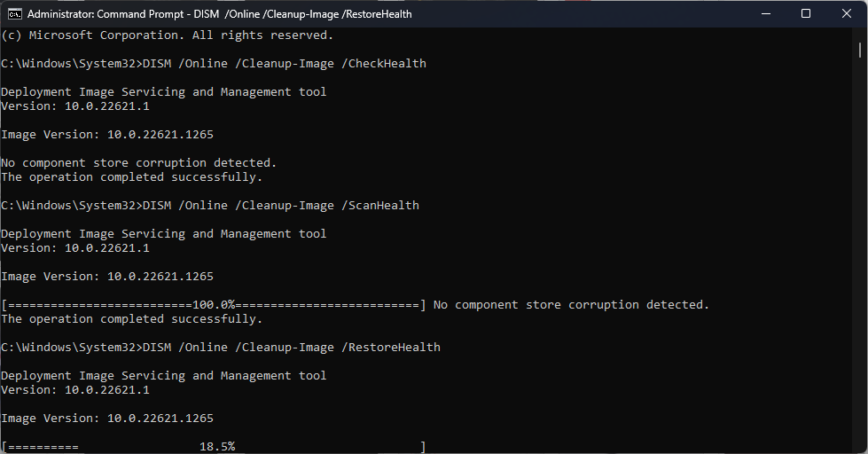
Task: Click first 'Deployment Image Servicing and Management tool' line
Action: 164,92
